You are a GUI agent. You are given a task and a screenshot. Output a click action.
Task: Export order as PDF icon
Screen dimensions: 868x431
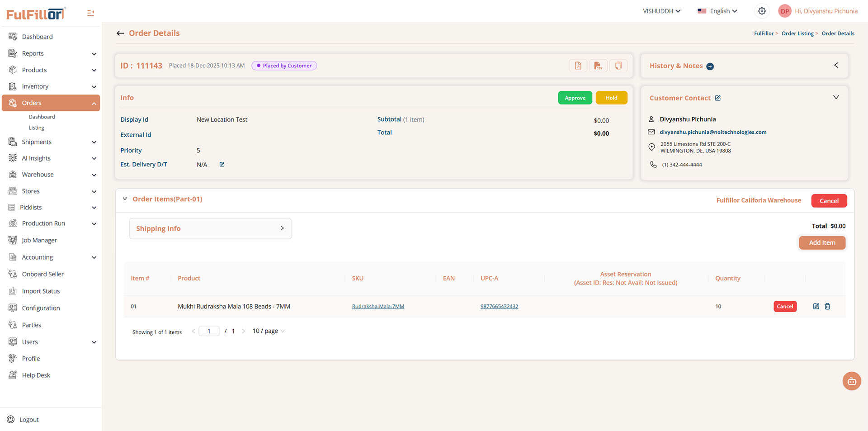pos(578,66)
